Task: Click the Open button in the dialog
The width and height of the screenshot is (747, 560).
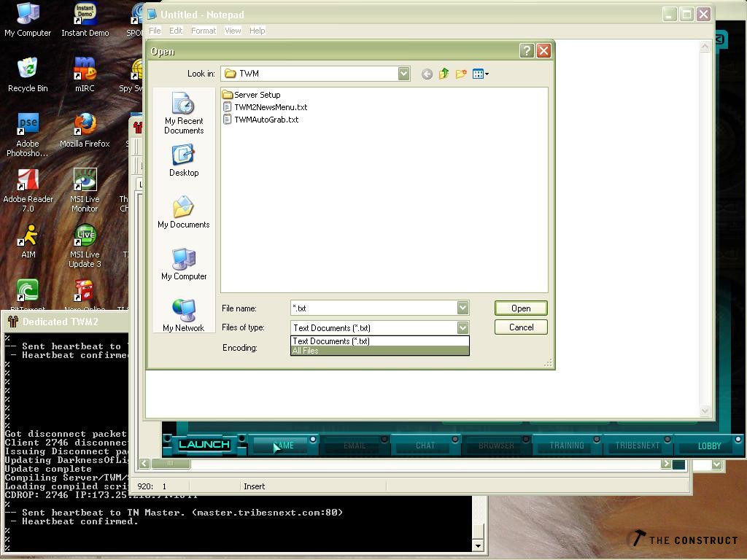Action: [x=521, y=308]
